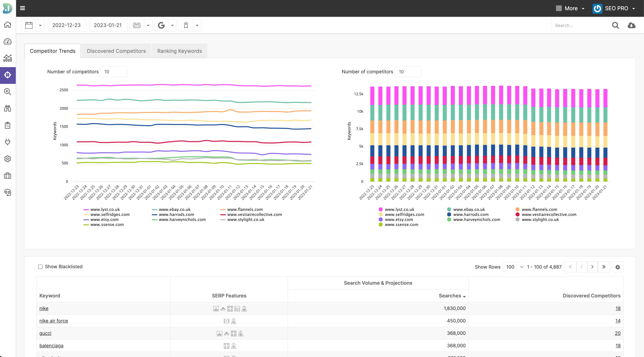
Task: Open the magnifier zoom sidebar icon
Action: click(x=8, y=91)
